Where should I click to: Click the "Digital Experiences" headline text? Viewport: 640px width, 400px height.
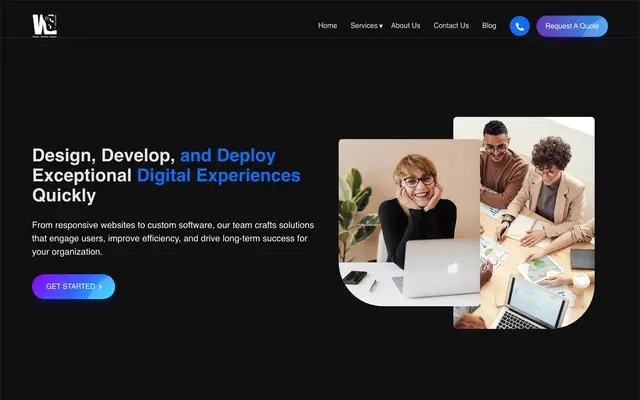click(x=218, y=176)
